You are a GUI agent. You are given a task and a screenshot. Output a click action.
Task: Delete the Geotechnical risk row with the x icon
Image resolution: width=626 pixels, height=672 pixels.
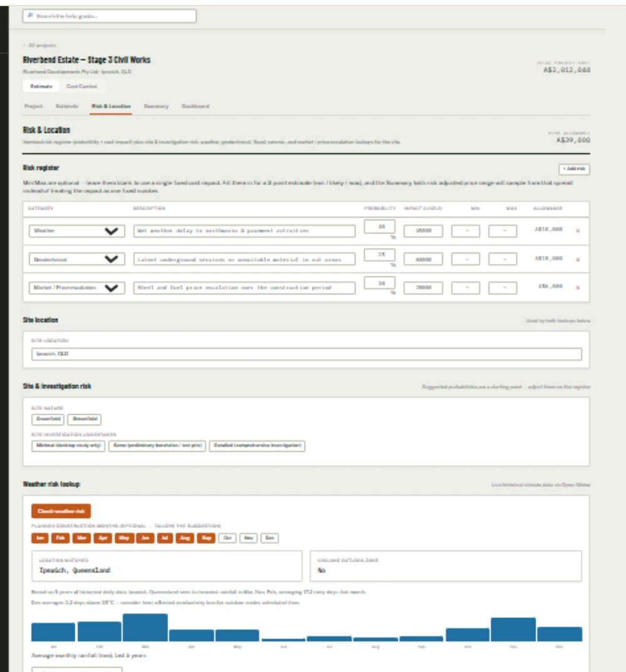coord(578,260)
